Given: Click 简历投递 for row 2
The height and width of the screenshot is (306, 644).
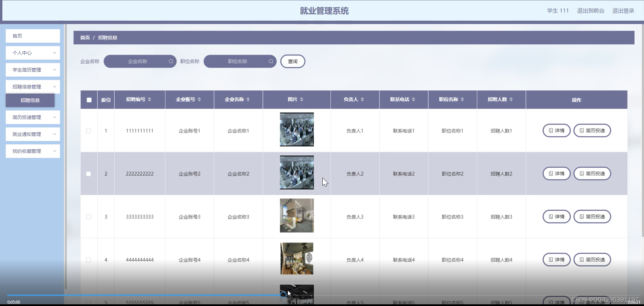Looking at the screenshot, I should click(x=592, y=173).
